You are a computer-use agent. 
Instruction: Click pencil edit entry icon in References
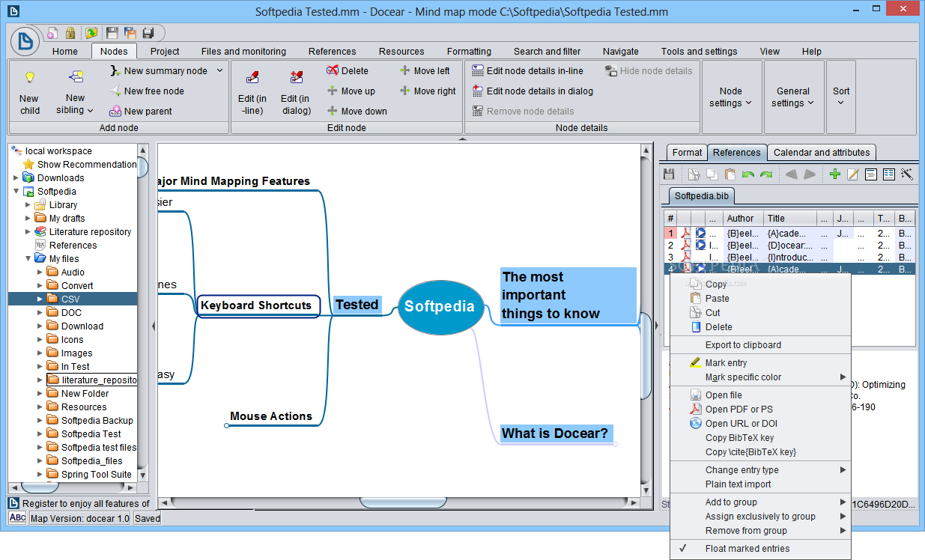[853, 174]
